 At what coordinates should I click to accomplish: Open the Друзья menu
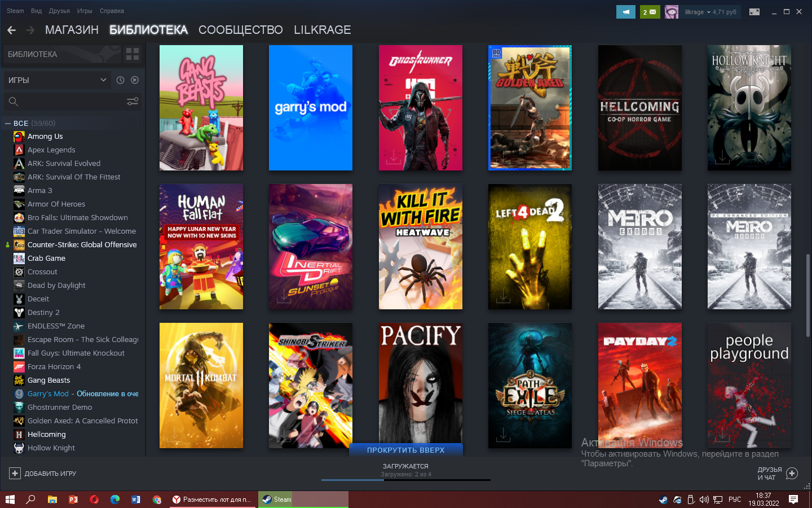[x=59, y=11]
